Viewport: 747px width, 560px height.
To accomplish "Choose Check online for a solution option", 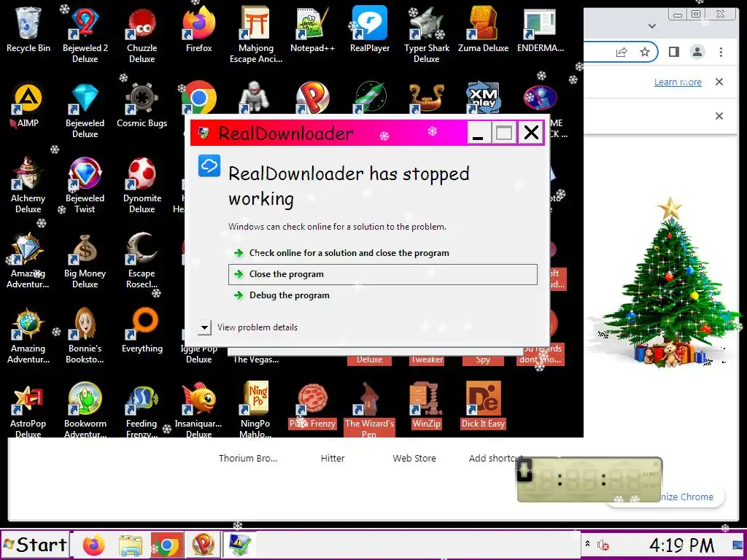I will (382, 253).
